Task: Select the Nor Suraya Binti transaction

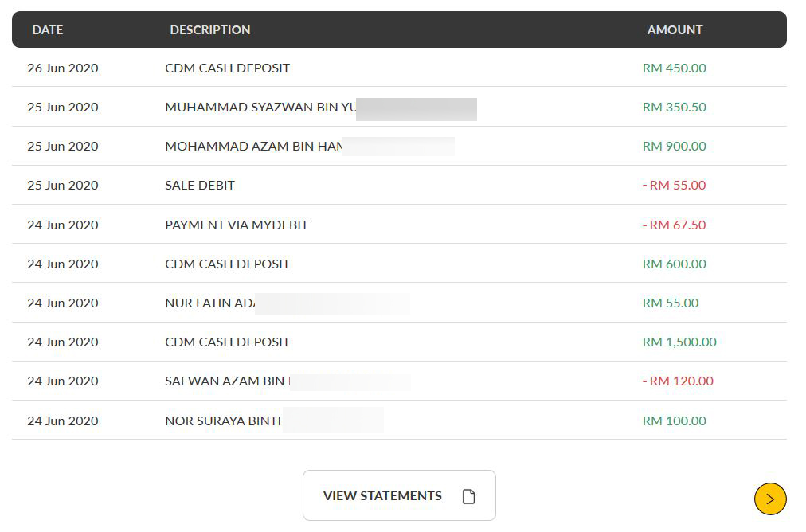Action: point(399,421)
